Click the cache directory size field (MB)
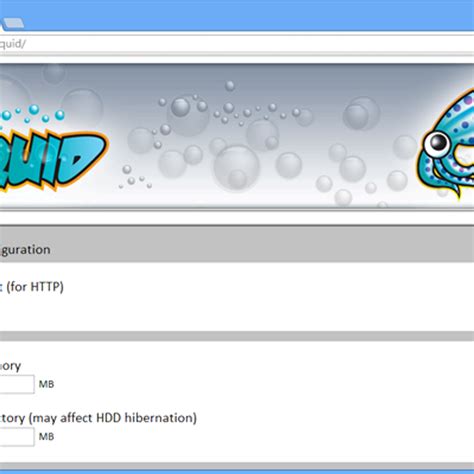Screen dimensions: 474x474 [17, 436]
